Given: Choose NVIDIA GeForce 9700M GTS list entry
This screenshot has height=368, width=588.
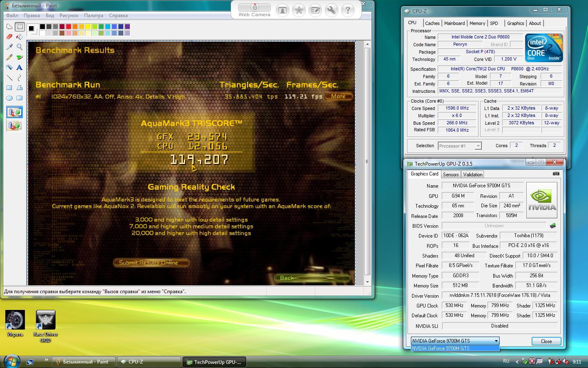Looking at the screenshot, I should pyautogui.click(x=455, y=348).
